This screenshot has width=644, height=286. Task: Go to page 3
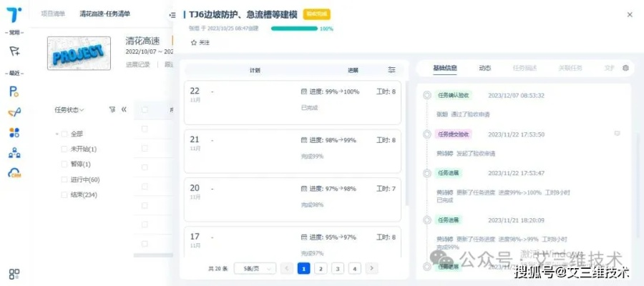point(338,269)
